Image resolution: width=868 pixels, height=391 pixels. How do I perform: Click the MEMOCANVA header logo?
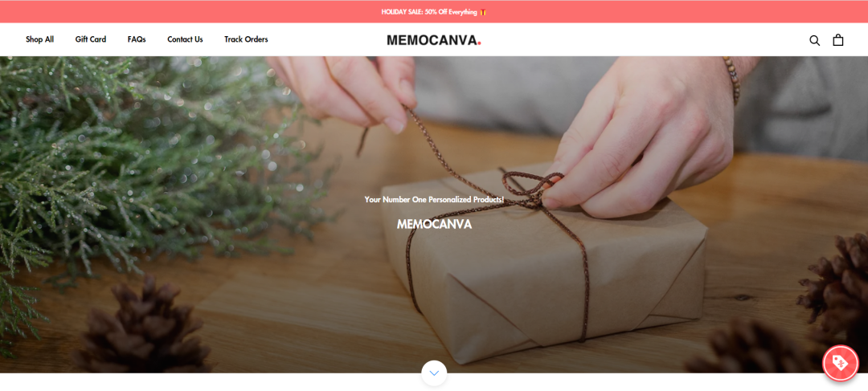[434, 40]
